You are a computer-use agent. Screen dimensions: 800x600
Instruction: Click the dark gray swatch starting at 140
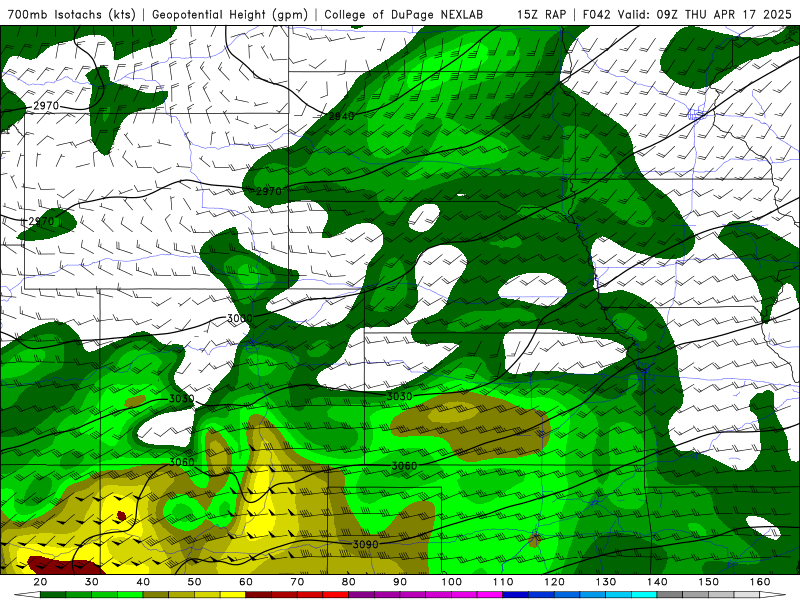pos(669,595)
